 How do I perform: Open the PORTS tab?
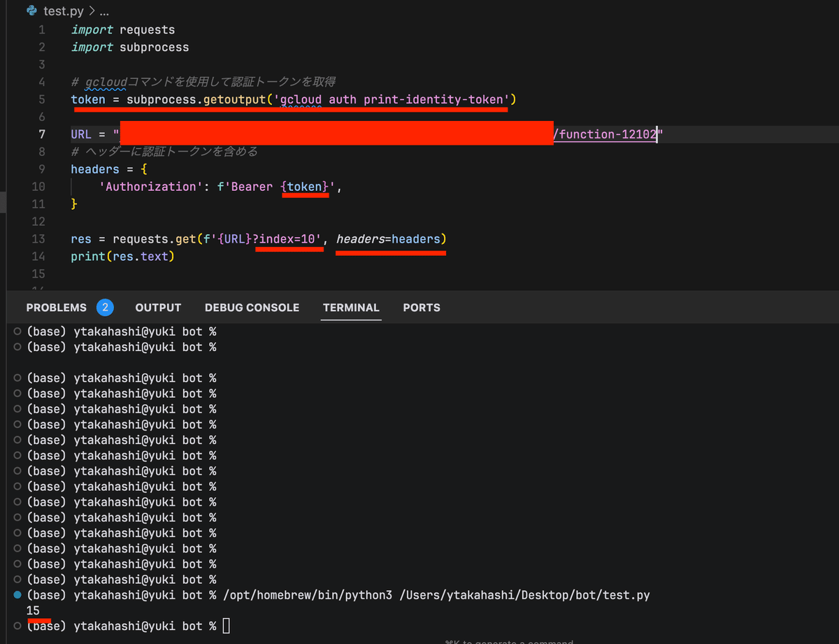point(422,307)
